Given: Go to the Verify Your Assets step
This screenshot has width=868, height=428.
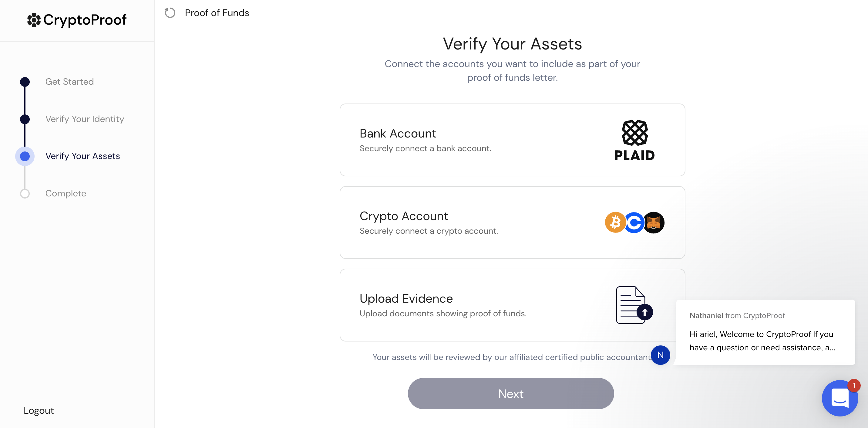Looking at the screenshot, I should click(82, 156).
